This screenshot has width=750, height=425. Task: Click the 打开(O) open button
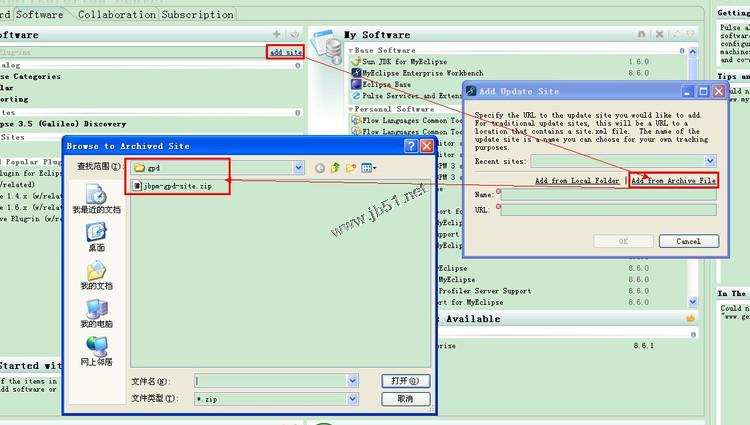(406, 381)
